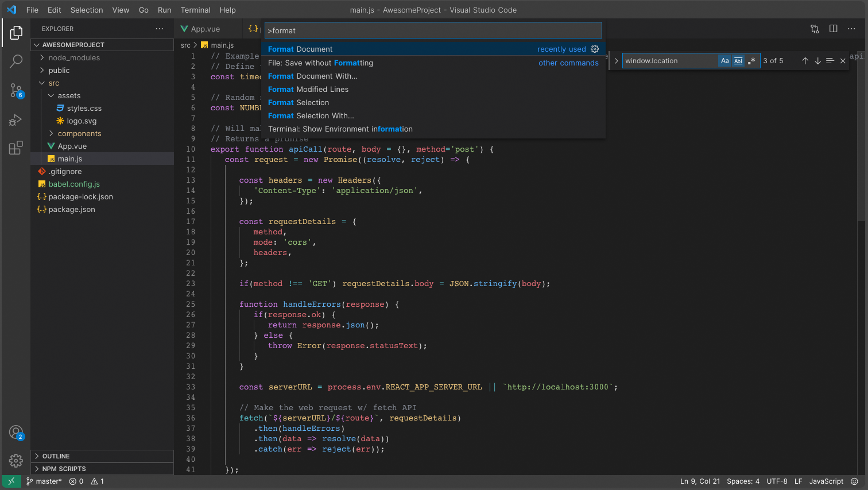Open the View menu
The height and width of the screenshot is (490, 868).
click(x=121, y=10)
